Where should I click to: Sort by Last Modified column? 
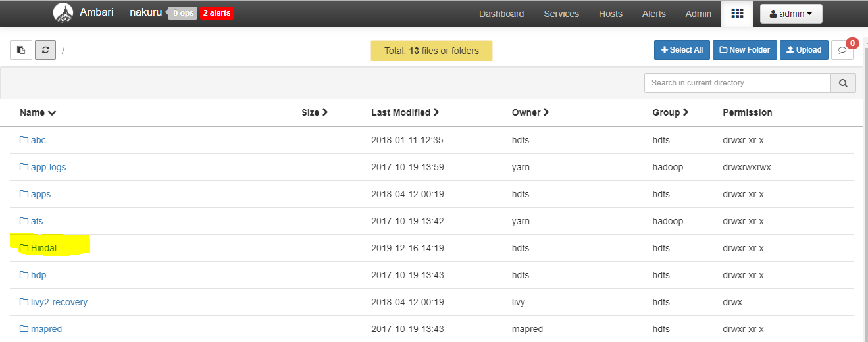405,112
